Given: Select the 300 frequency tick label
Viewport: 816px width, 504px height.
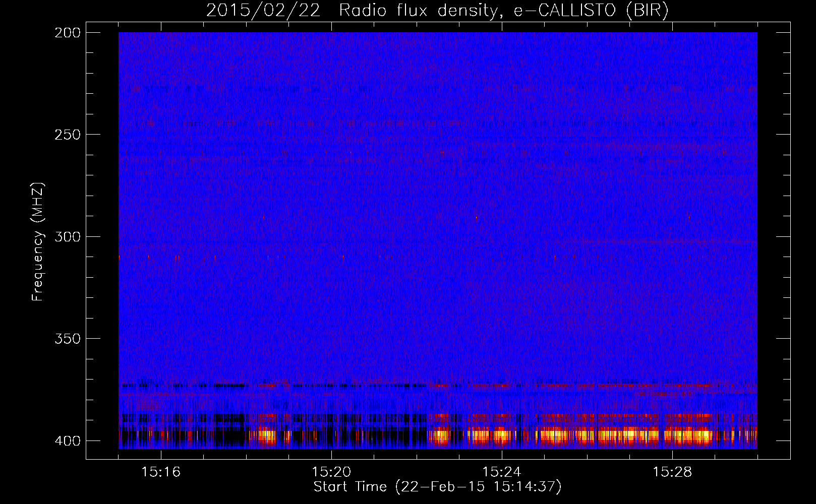Looking at the screenshot, I should coord(68,237).
